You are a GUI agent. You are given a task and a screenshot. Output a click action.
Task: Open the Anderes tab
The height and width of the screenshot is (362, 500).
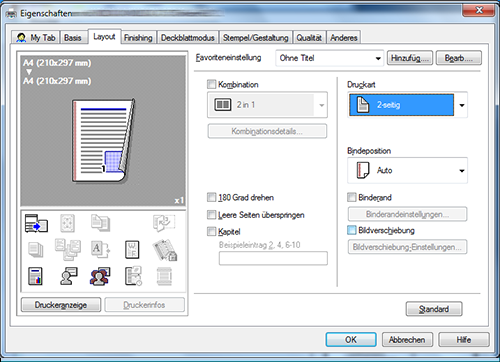pos(344,38)
